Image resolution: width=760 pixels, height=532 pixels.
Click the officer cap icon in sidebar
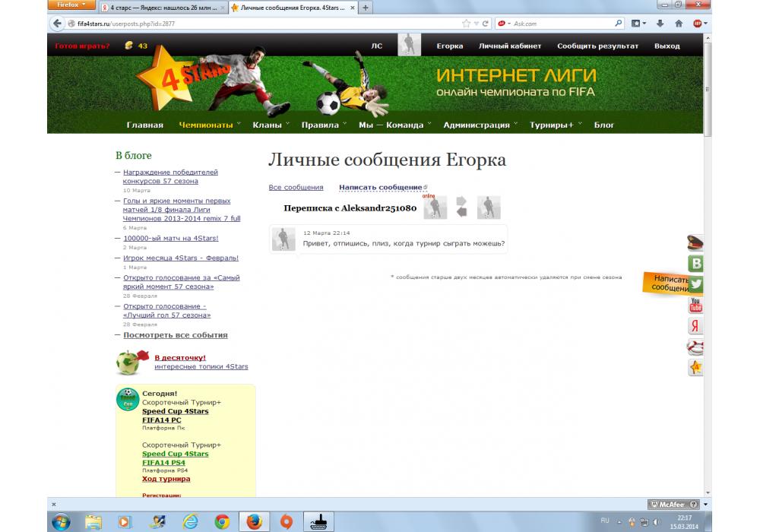click(695, 243)
